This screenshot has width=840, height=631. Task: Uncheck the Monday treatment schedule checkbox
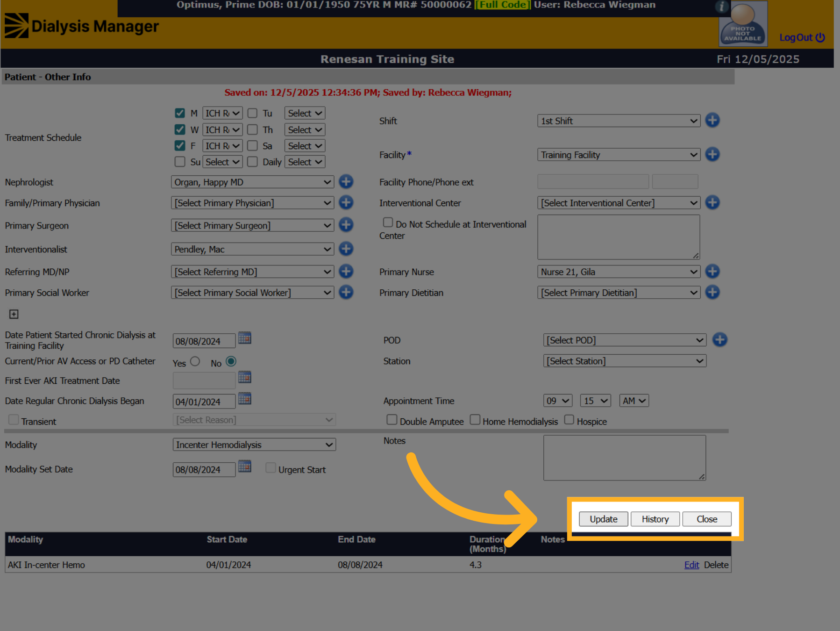[180, 113]
